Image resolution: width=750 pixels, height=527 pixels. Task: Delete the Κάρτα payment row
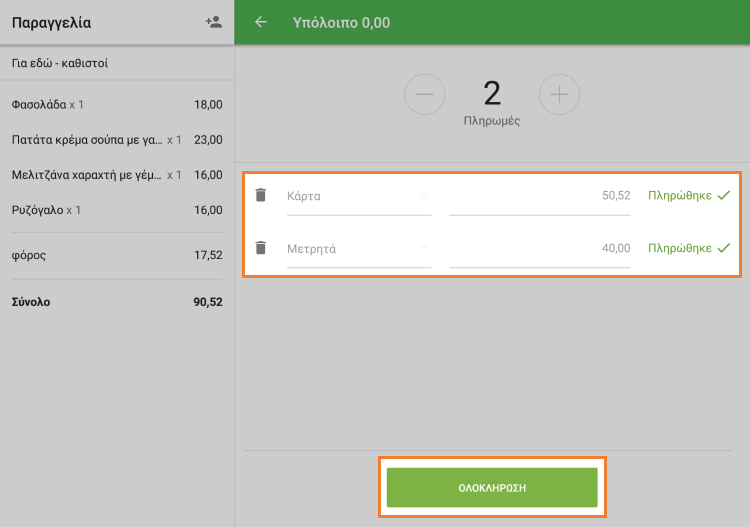261,195
